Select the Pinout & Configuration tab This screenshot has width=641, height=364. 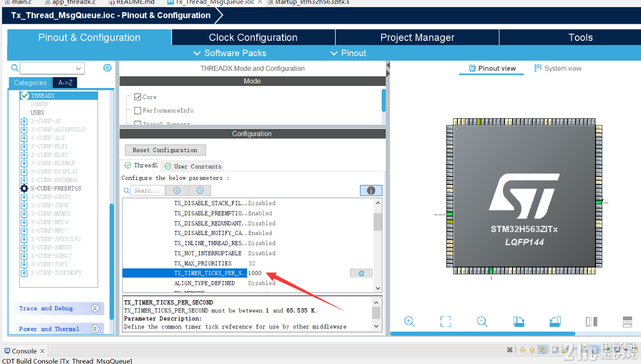tap(89, 37)
